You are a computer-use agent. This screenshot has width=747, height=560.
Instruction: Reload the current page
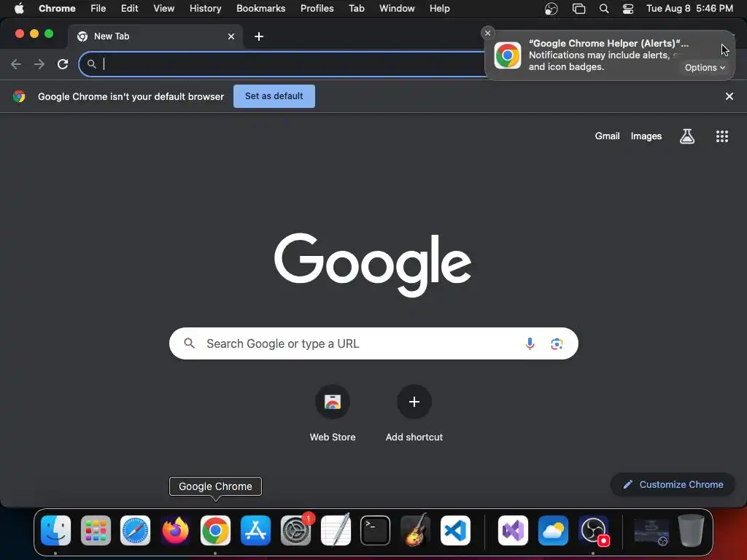[x=63, y=64]
